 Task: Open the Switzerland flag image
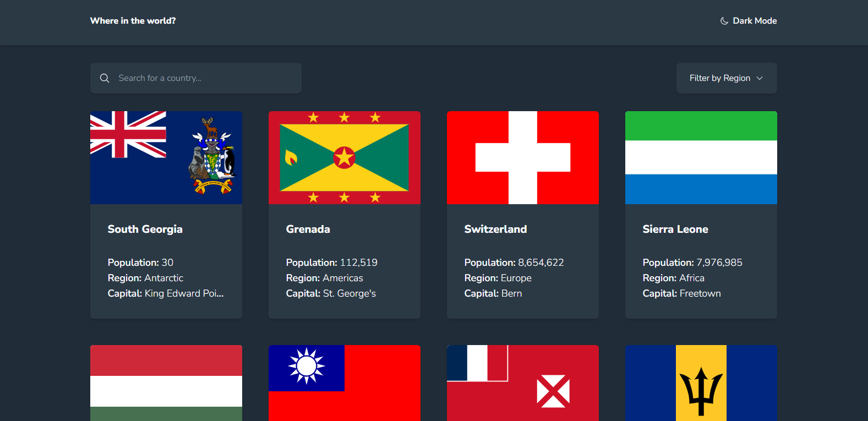coord(523,158)
